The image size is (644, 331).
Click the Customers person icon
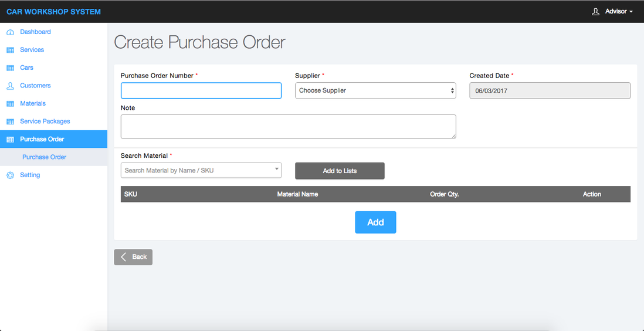pos(10,86)
